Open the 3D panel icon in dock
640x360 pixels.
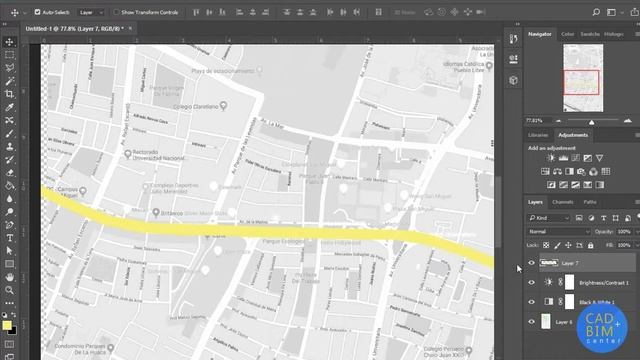coord(513,80)
